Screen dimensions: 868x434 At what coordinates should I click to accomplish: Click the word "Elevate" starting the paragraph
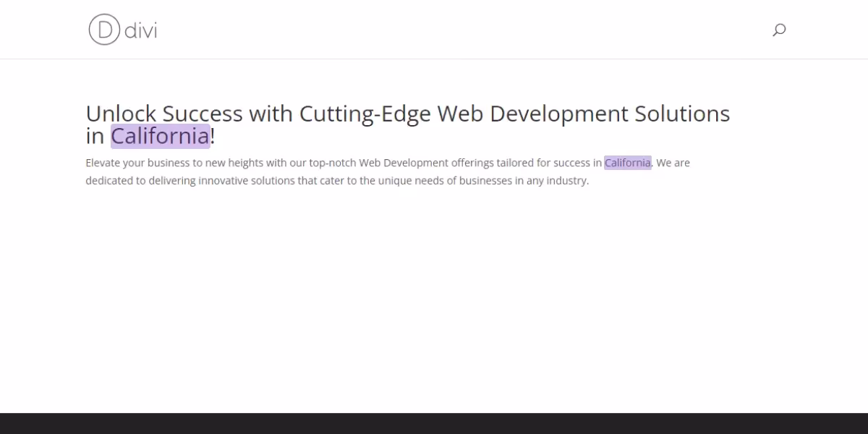point(103,163)
